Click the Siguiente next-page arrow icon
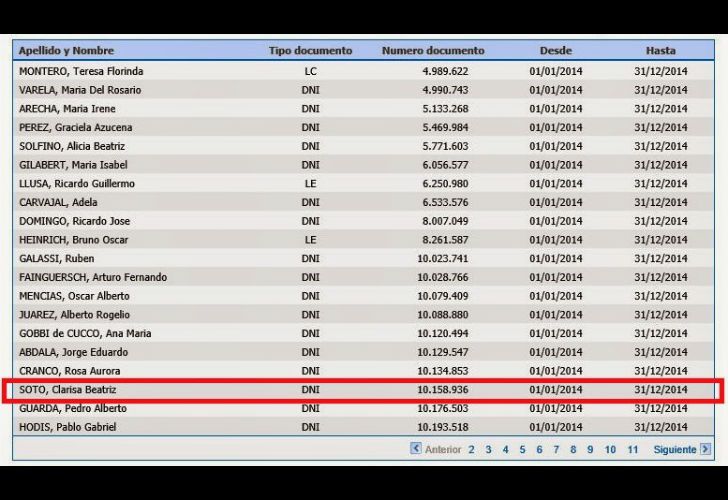 click(x=706, y=449)
